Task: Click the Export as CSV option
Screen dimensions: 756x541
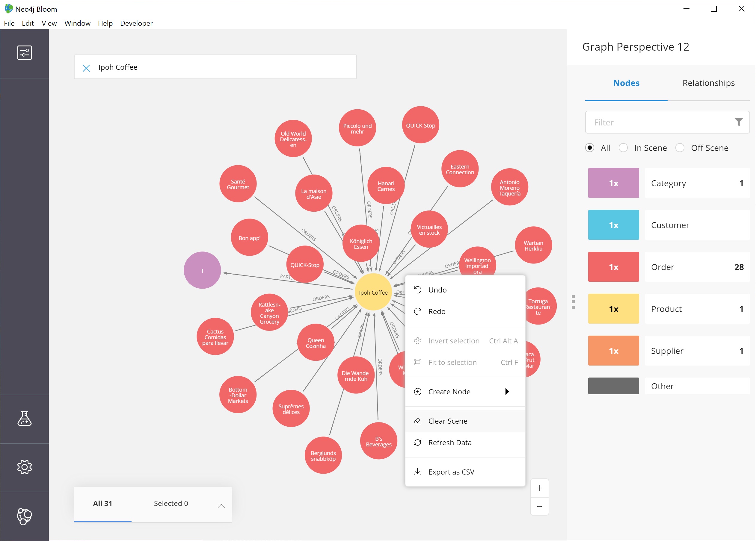Action: (451, 471)
